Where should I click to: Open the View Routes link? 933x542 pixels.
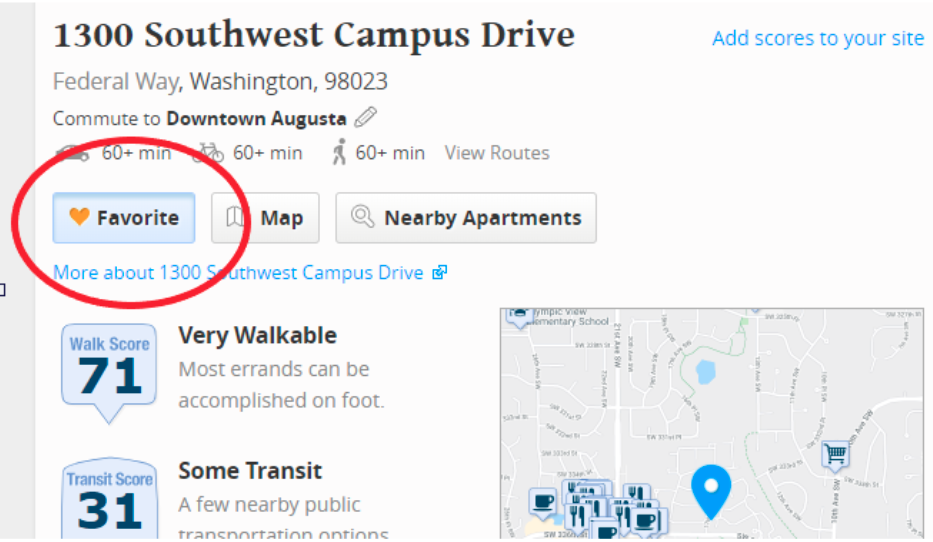coord(497,153)
